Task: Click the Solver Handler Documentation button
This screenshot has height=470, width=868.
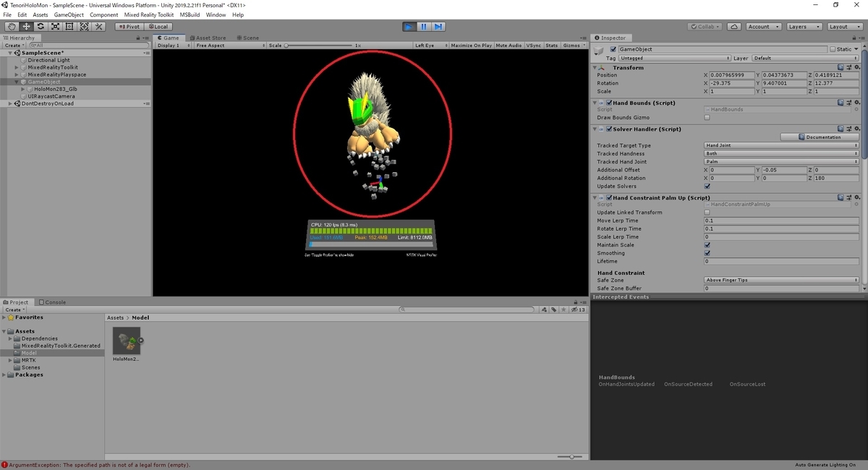Action: coord(820,137)
